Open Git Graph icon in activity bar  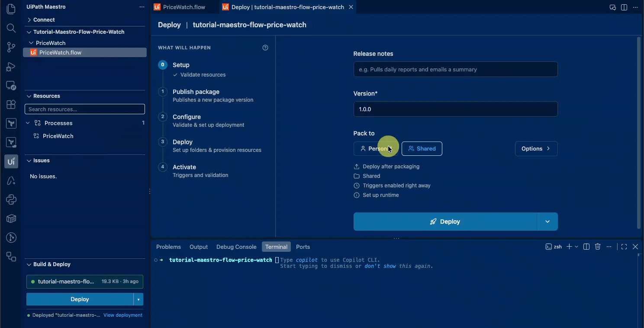pyautogui.click(x=11, y=238)
